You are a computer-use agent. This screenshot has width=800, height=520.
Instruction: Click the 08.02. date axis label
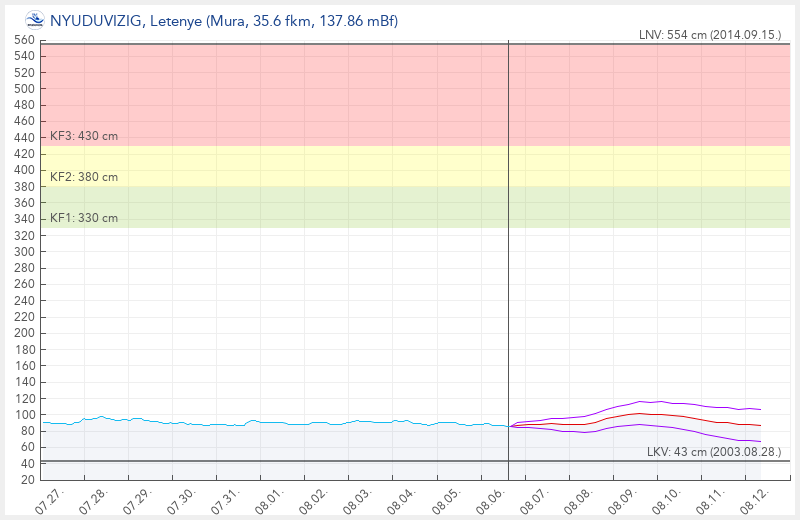tap(314, 500)
